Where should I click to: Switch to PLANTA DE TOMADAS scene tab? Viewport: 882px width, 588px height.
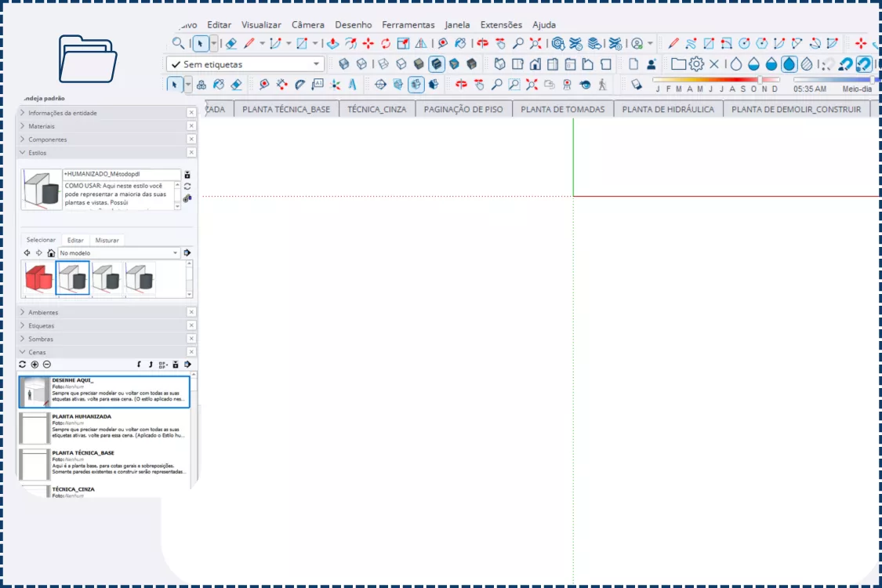pos(562,110)
